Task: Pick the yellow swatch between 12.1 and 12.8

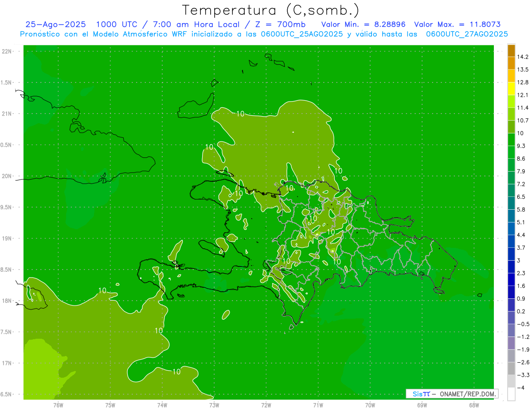Action: tap(511, 89)
